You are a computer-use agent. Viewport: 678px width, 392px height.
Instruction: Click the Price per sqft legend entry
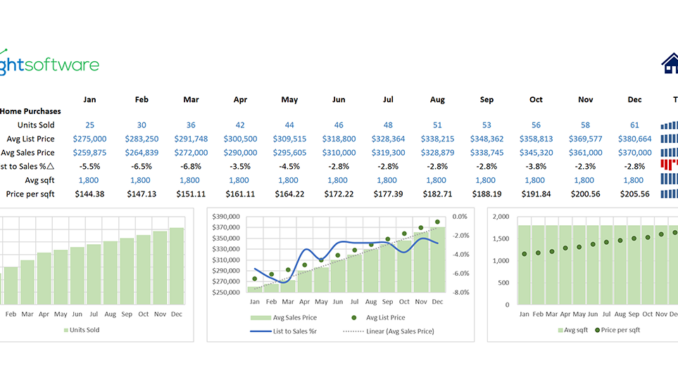point(617,330)
